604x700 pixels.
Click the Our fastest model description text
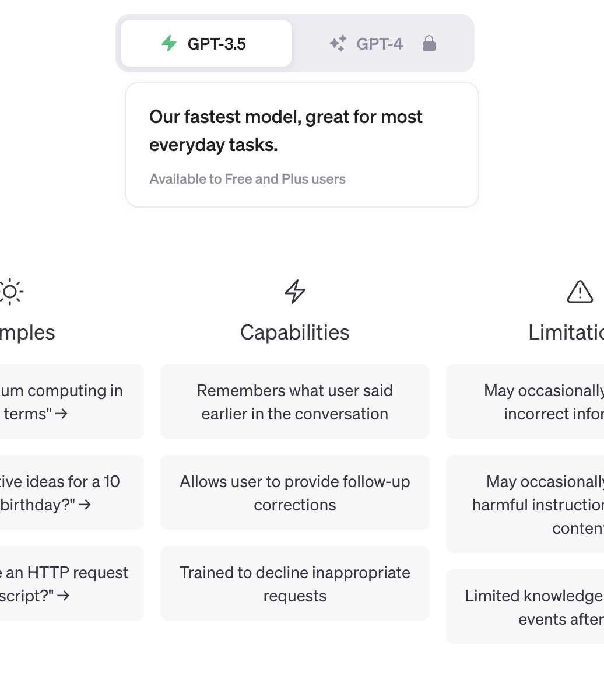tap(286, 131)
